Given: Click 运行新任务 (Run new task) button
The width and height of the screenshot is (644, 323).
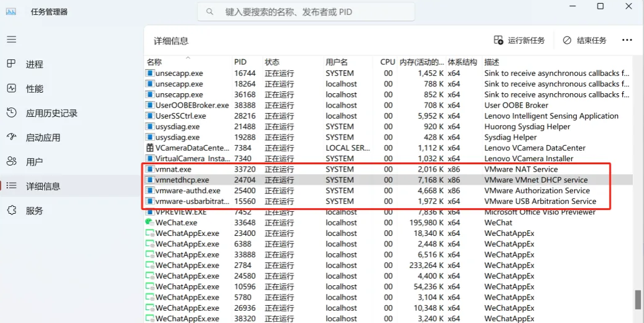Looking at the screenshot, I should [519, 41].
